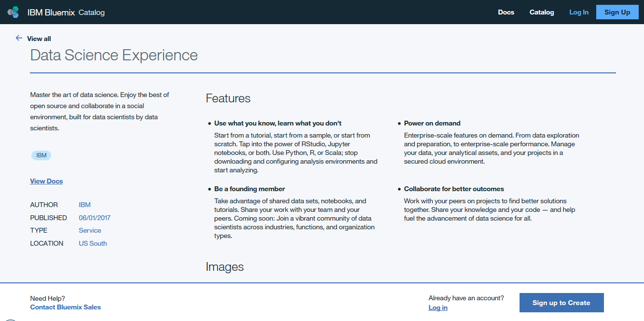Click the Features heading
The height and width of the screenshot is (321, 644).
(228, 98)
